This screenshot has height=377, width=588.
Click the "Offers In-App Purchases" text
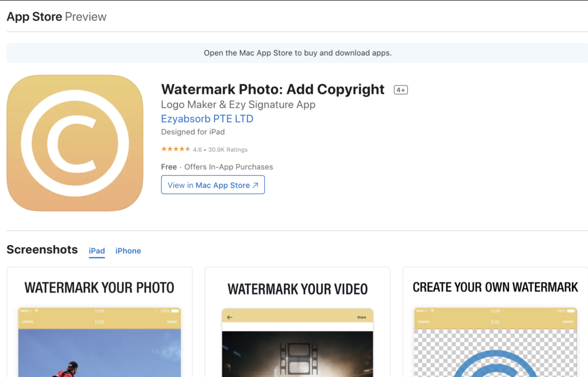(x=229, y=167)
